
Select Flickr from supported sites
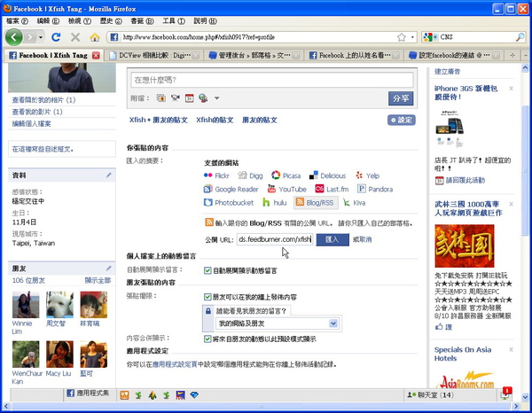(216, 175)
